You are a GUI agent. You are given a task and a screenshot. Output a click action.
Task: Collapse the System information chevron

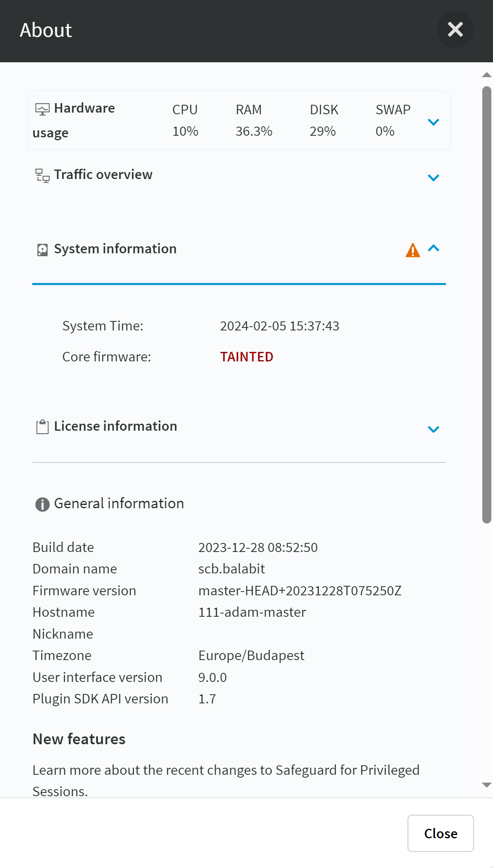point(434,248)
